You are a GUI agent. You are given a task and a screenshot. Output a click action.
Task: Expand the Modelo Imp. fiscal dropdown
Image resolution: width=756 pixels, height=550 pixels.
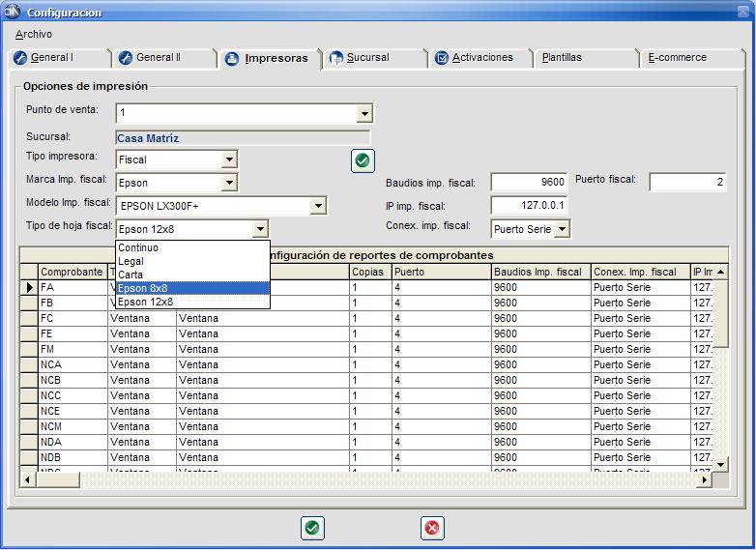tap(318, 206)
